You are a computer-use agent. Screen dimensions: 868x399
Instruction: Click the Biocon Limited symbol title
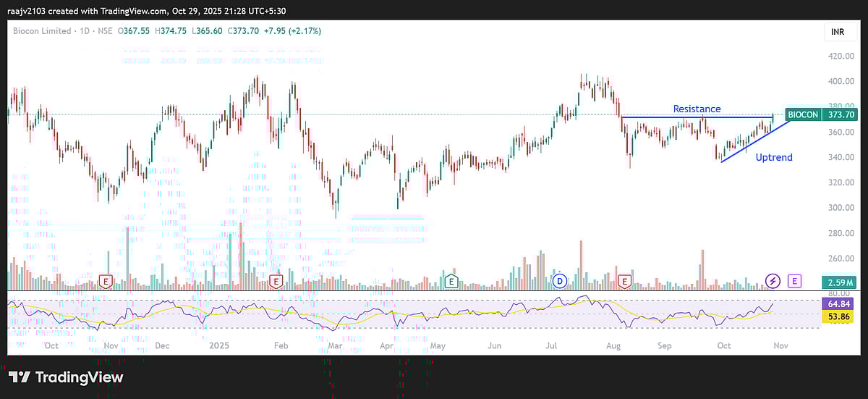pos(42,31)
